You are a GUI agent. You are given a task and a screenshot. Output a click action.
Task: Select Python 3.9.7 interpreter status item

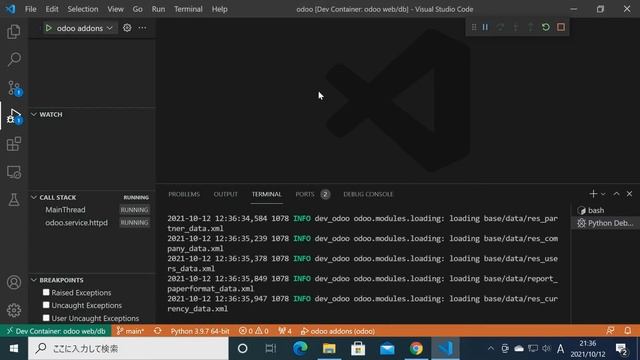(200, 331)
